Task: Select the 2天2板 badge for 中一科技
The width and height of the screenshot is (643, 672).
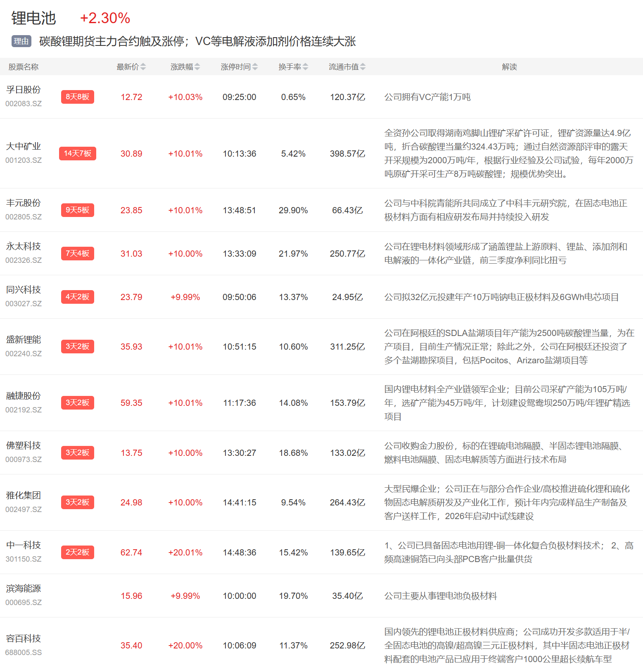Action: [x=77, y=552]
